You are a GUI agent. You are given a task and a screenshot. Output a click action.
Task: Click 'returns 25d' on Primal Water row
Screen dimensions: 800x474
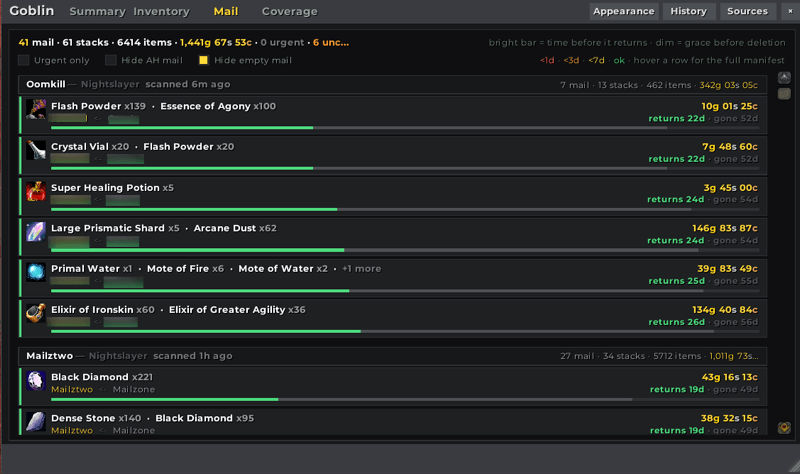click(676, 281)
